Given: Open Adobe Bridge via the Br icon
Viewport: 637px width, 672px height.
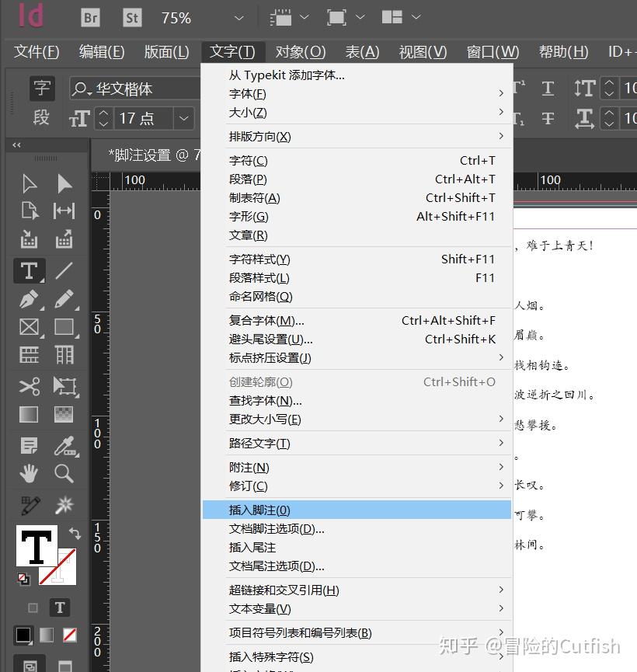Looking at the screenshot, I should [x=91, y=17].
